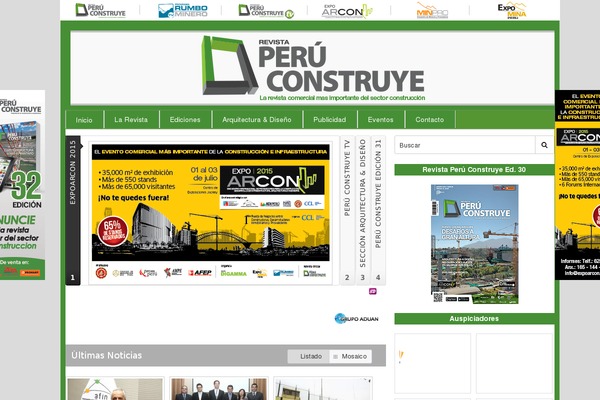600x400 pixels.
Task: Click the Revista Perú Construye Ed. 30 heading
Action: coord(474,170)
